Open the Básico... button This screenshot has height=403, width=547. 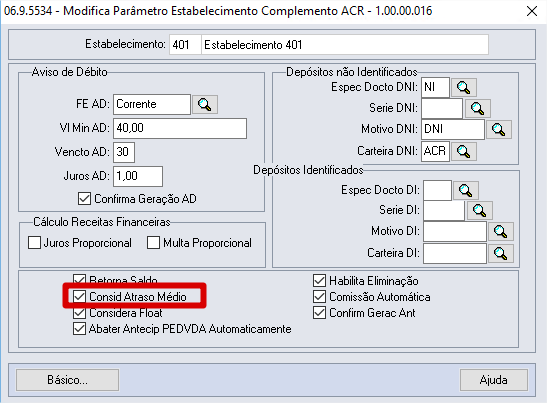point(67,380)
